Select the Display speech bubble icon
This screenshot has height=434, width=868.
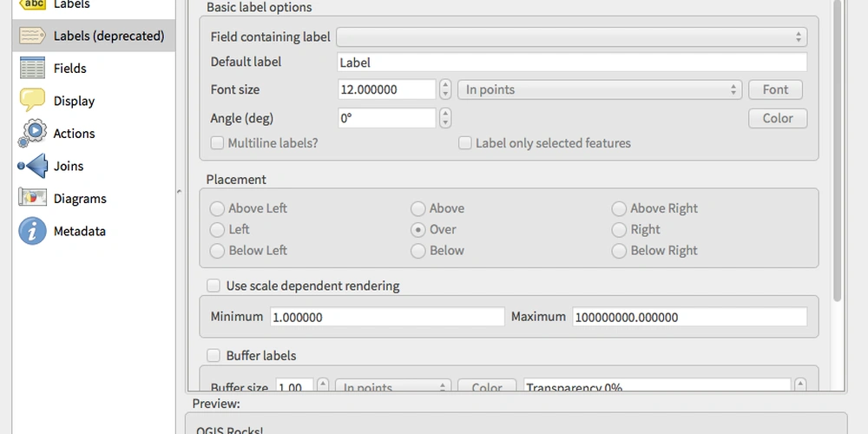pyautogui.click(x=32, y=101)
